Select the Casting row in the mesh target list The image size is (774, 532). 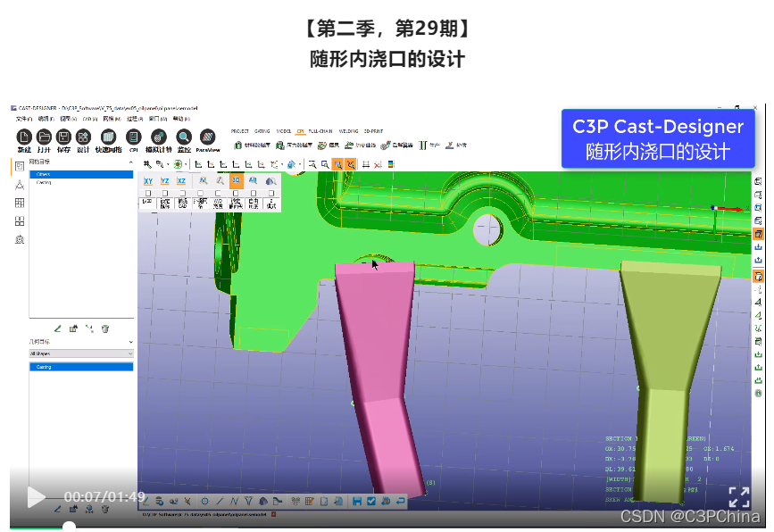click(81, 183)
